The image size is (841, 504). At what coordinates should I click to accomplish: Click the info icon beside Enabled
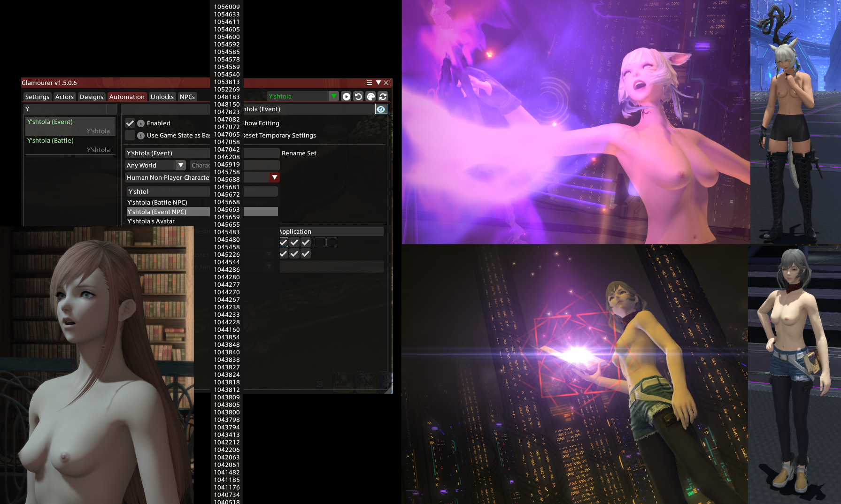(140, 123)
